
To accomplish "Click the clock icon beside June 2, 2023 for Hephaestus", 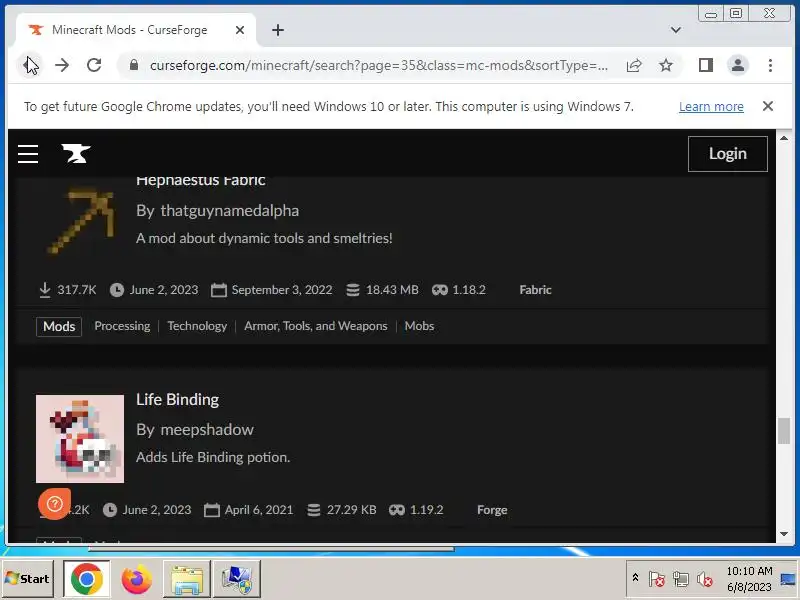I will click(x=117, y=290).
